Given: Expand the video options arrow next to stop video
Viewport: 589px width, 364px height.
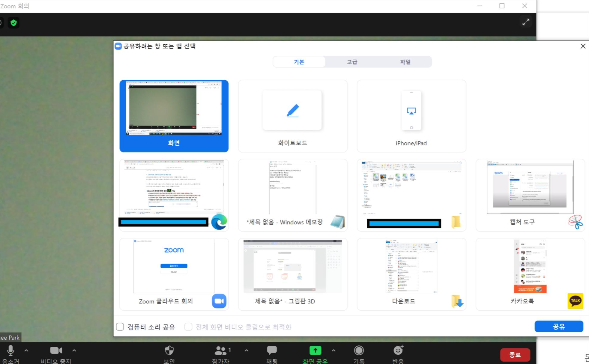Looking at the screenshot, I should 74,350.
